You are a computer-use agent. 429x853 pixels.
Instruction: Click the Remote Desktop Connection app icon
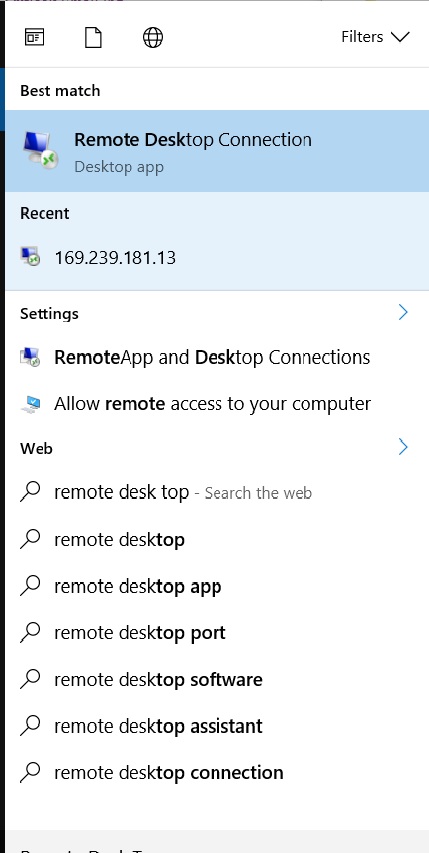(40, 150)
